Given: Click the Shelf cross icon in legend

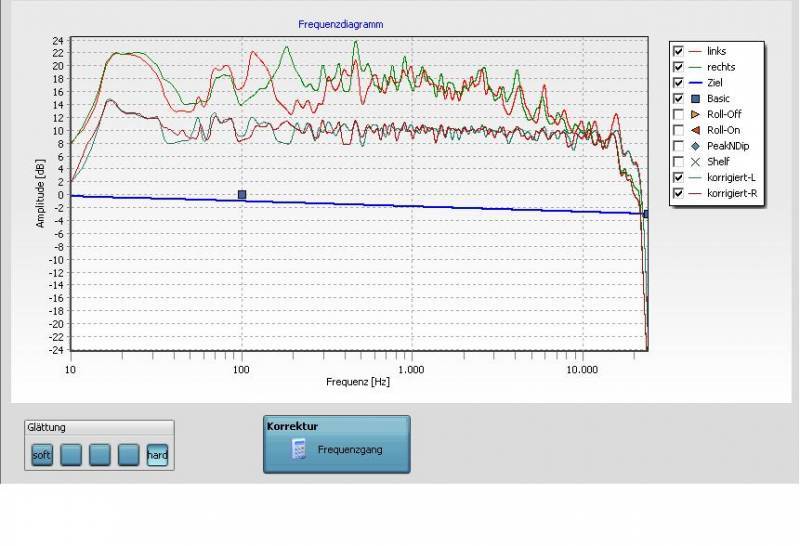Looking at the screenshot, I should coord(695,162).
